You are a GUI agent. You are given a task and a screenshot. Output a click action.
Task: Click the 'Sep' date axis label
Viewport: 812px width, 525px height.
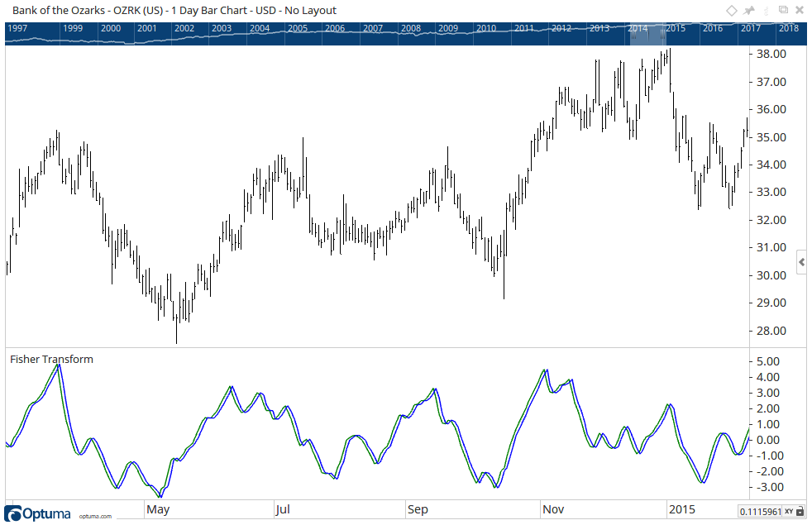tap(418, 509)
